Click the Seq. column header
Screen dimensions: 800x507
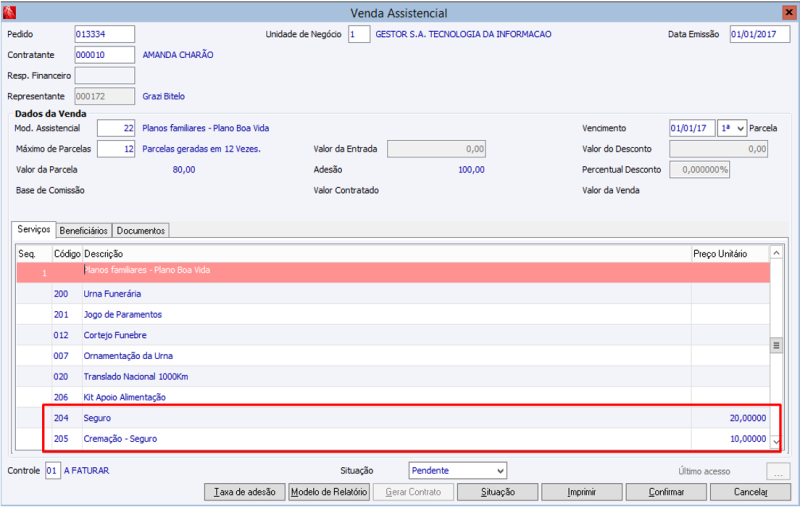(x=34, y=254)
